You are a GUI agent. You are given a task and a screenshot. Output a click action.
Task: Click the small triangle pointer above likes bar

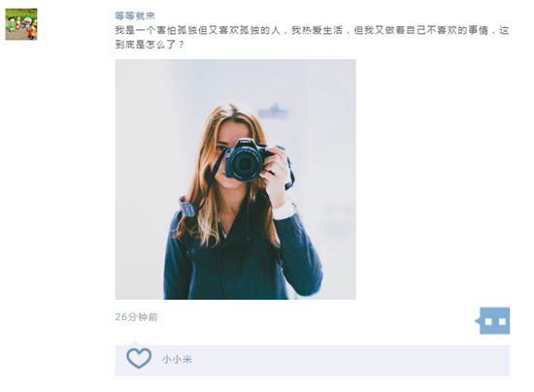tap(135, 343)
